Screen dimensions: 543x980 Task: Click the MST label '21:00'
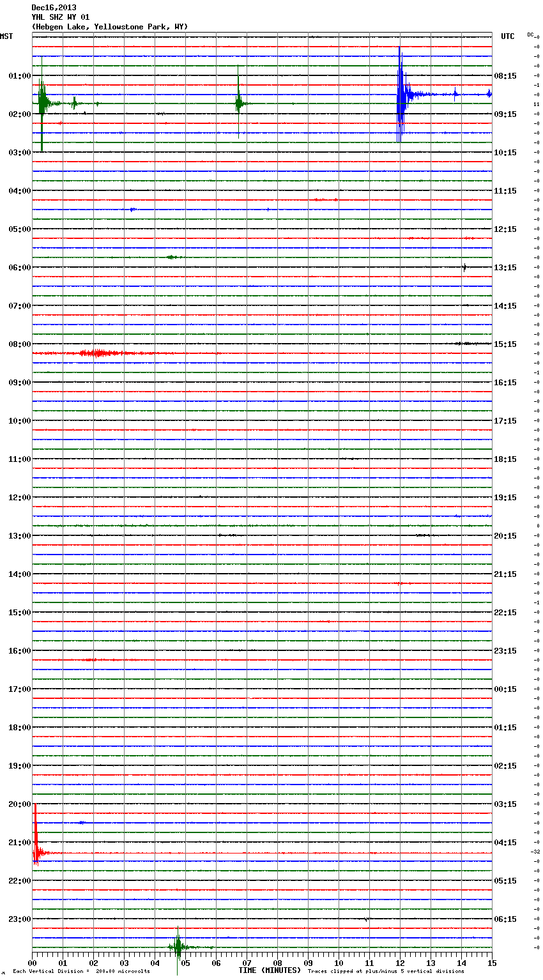19,843
